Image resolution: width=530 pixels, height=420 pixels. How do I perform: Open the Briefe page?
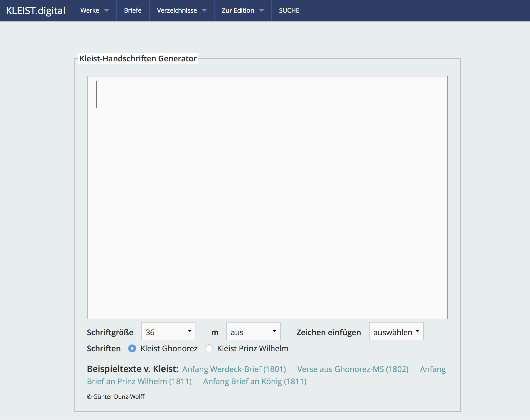[133, 10]
